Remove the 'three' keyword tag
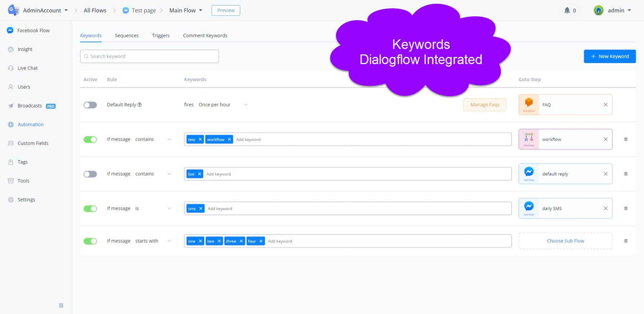The width and height of the screenshot is (644, 314). tap(241, 241)
